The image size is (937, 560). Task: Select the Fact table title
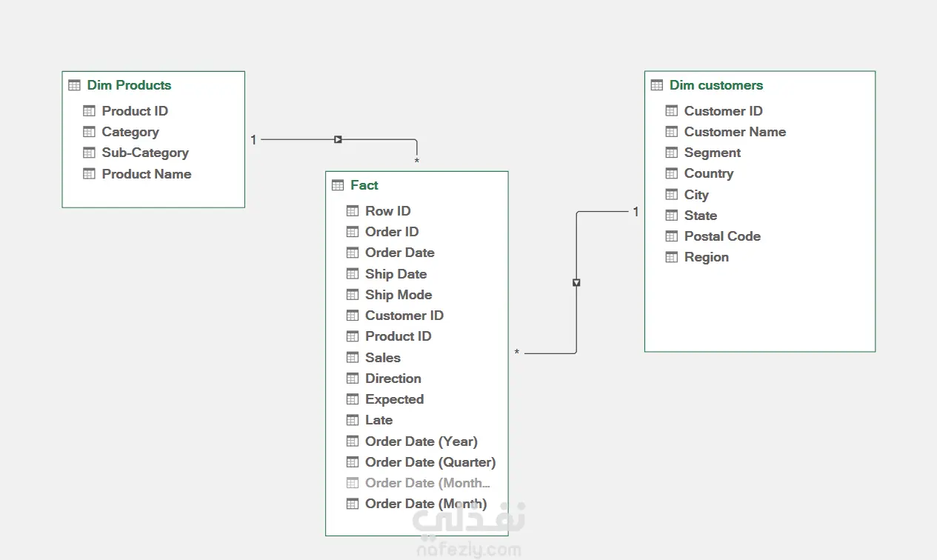click(364, 185)
